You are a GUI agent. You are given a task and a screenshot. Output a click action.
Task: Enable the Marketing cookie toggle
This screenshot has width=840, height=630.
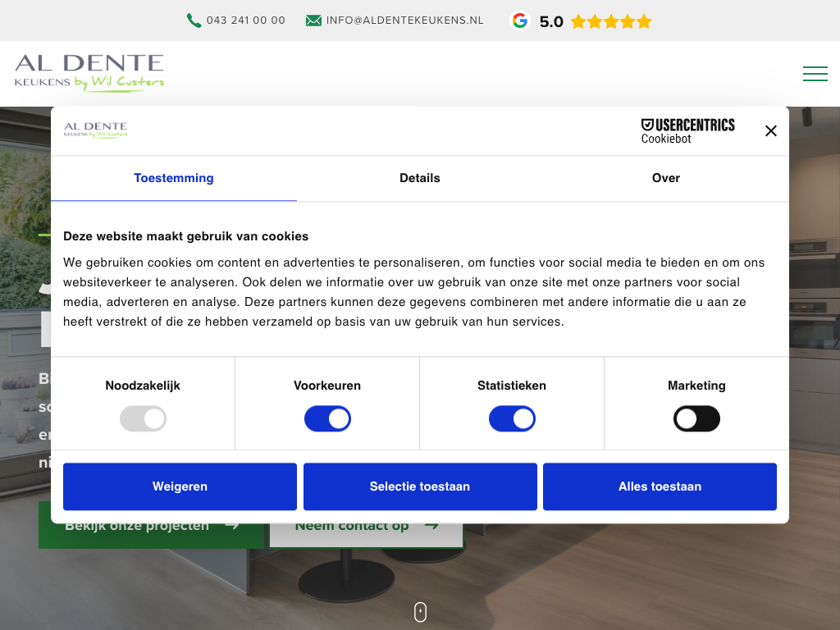click(696, 419)
